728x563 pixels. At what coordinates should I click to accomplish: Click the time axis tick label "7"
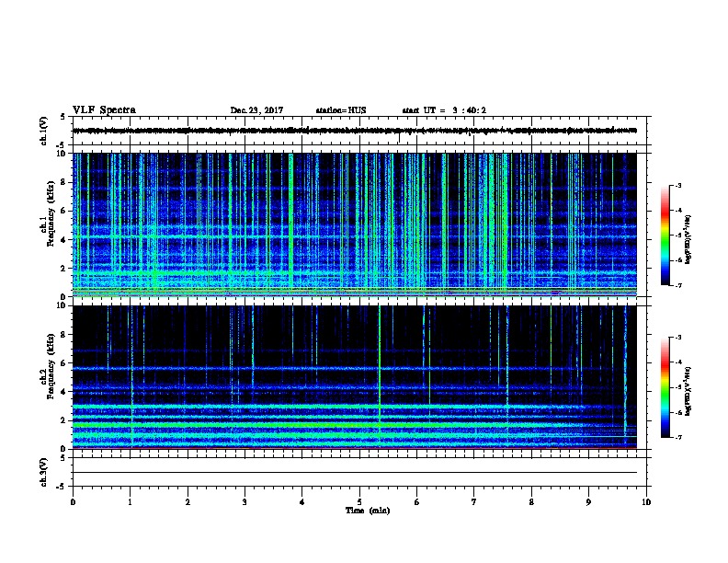pos(474,502)
